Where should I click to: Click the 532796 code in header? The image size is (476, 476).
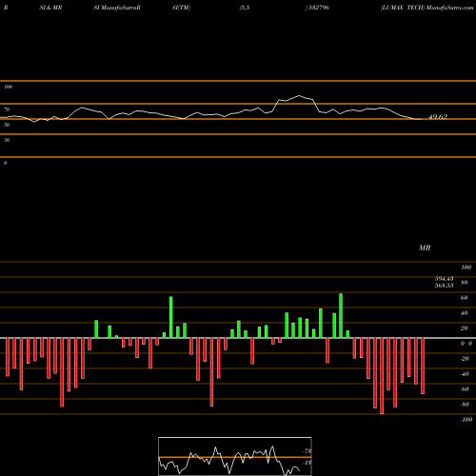(318, 8)
